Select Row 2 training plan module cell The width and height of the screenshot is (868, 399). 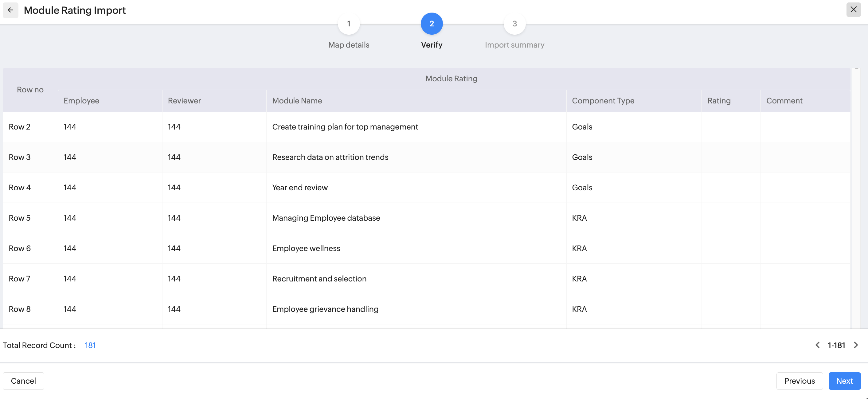click(345, 127)
